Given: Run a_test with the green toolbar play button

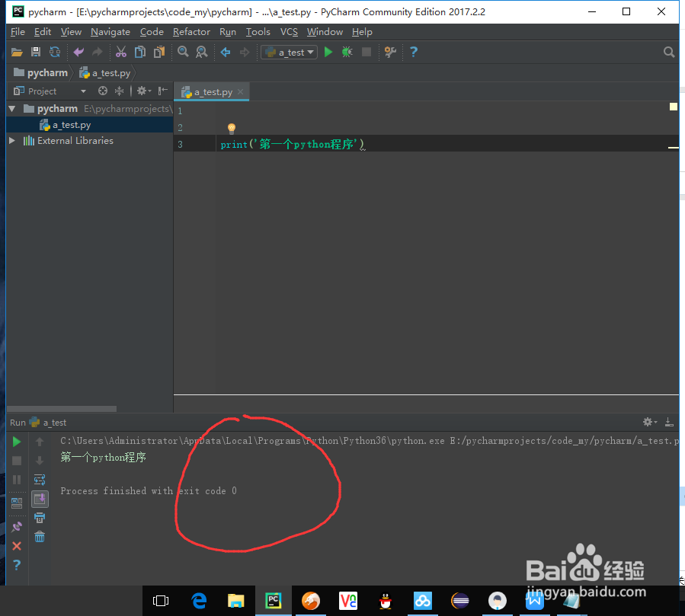Looking at the screenshot, I should (328, 53).
